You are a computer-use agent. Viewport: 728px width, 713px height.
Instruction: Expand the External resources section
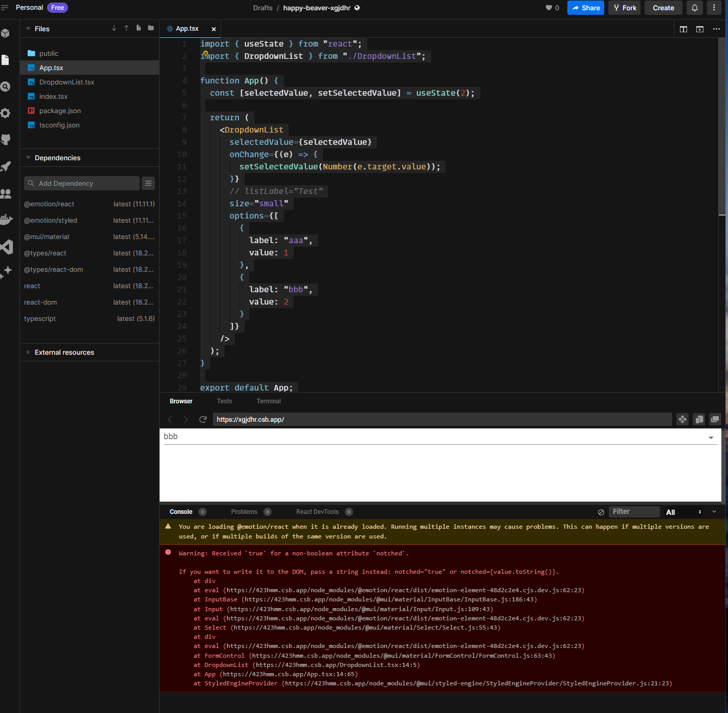pyautogui.click(x=28, y=352)
